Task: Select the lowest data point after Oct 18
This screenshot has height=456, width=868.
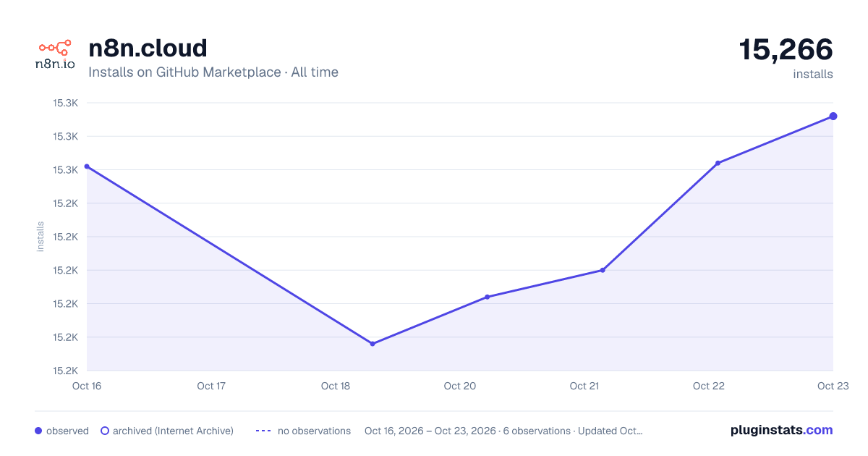Action: pyautogui.click(x=373, y=344)
